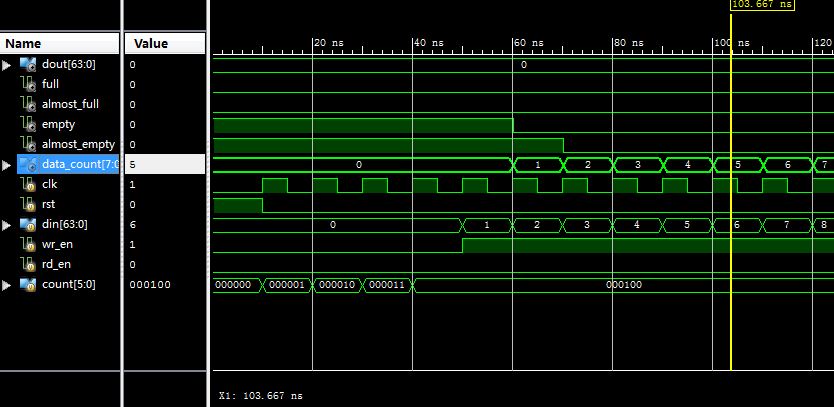Click the Name column header

point(60,44)
